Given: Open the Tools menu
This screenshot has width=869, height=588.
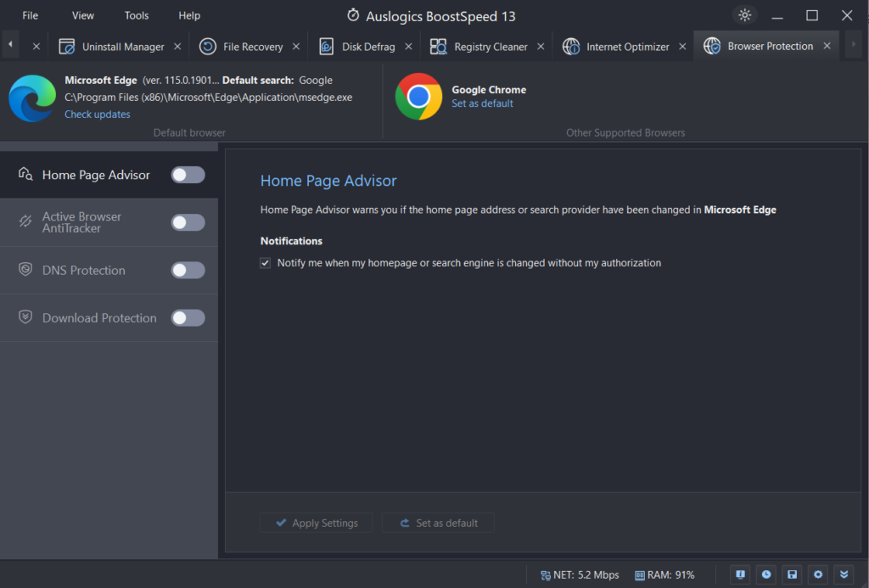Looking at the screenshot, I should point(136,14).
